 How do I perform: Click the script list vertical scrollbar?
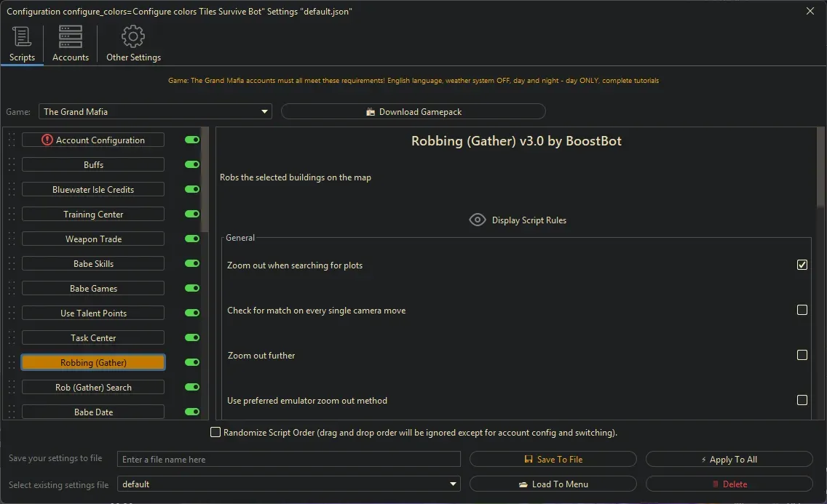pos(205,179)
